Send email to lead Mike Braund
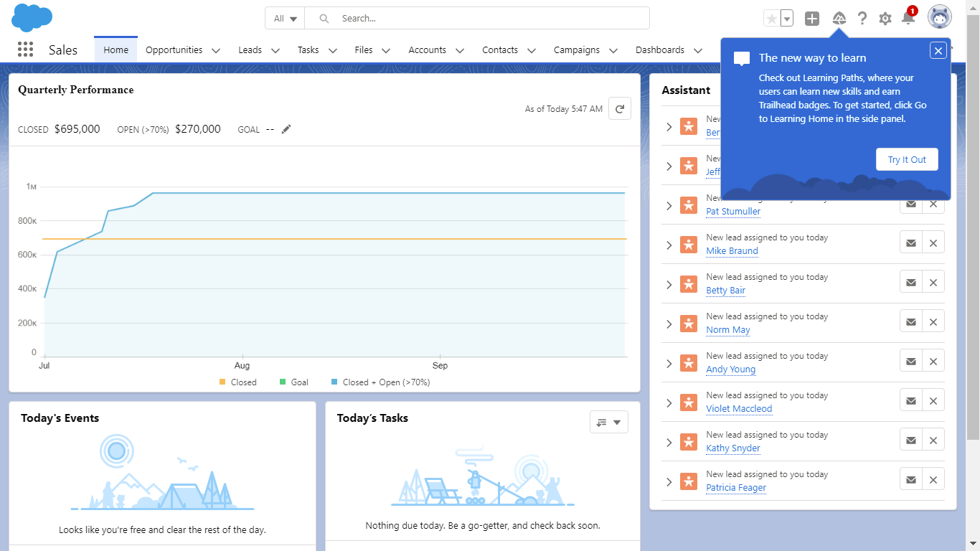The width and height of the screenshot is (980, 551). [x=911, y=242]
